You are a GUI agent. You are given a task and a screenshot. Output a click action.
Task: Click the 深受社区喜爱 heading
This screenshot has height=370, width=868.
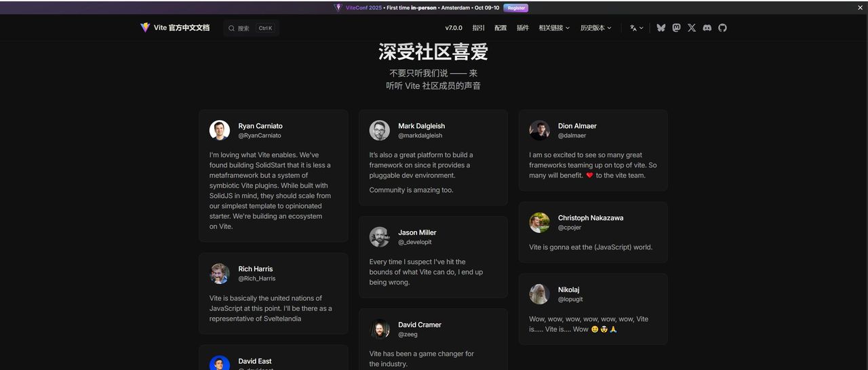[x=433, y=52]
